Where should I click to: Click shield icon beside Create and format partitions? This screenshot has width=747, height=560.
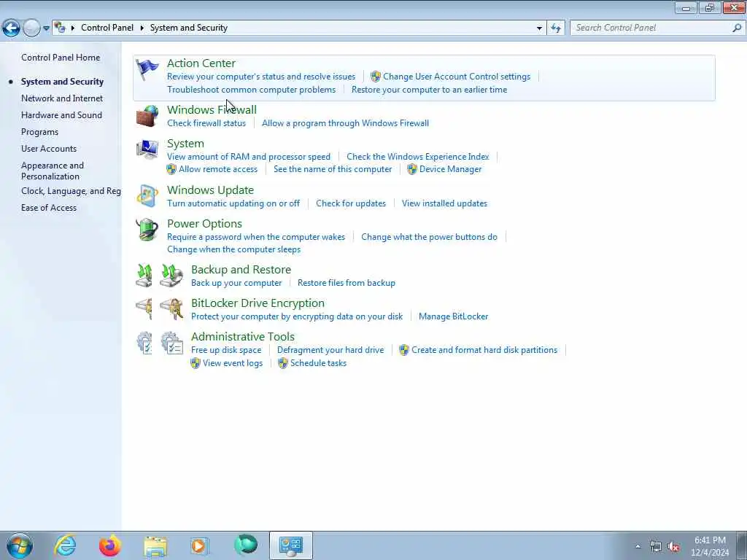(404, 350)
